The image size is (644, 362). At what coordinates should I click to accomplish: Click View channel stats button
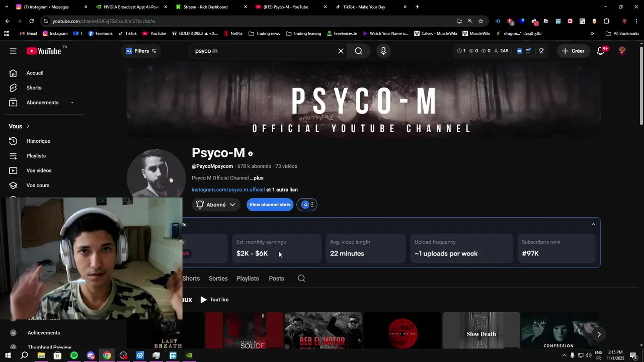pyautogui.click(x=270, y=205)
